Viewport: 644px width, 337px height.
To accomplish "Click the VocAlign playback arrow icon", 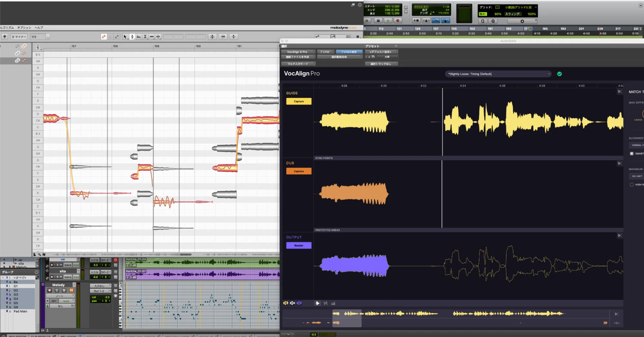I will 317,303.
